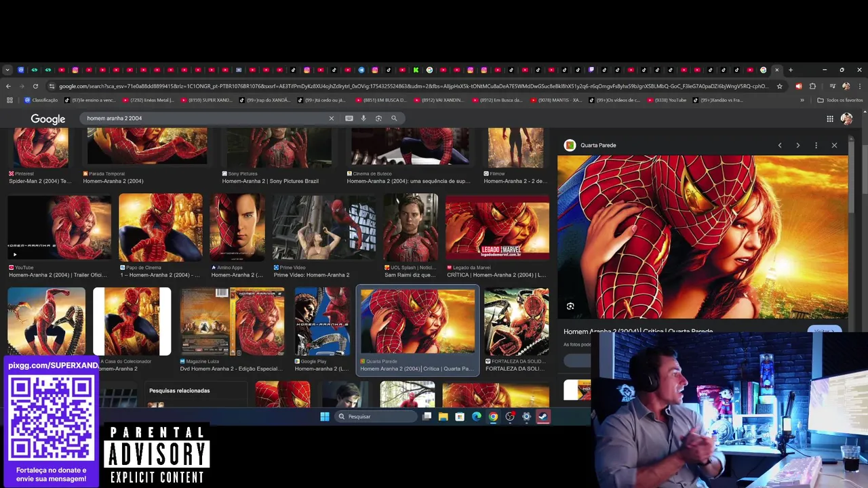Close the image preview panel
The height and width of the screenshot is (488, 868).
tap(834, 145)
